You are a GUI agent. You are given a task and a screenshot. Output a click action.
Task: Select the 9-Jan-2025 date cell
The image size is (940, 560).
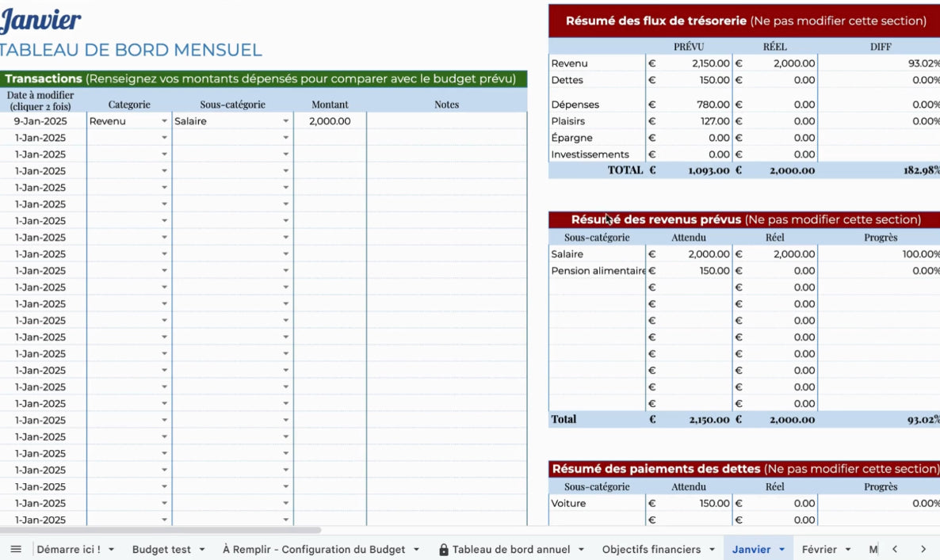coord(40,121)
